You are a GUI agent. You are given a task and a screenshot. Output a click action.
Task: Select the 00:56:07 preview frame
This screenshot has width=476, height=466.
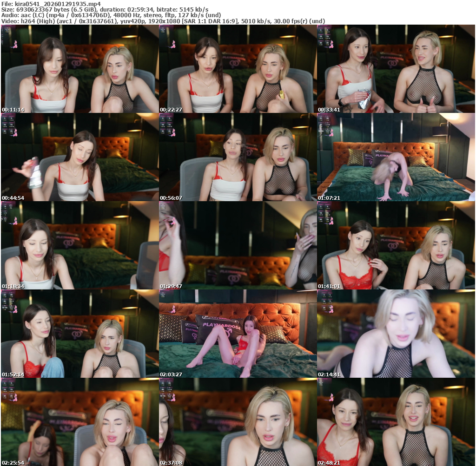(x=238, y=157)
